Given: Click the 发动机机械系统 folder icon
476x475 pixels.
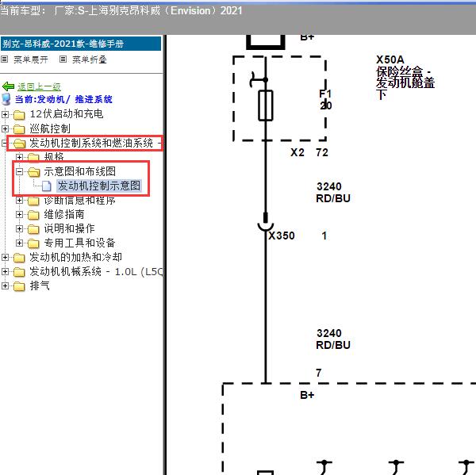Looking at the screenshot, I should click(x=19, y=272).
